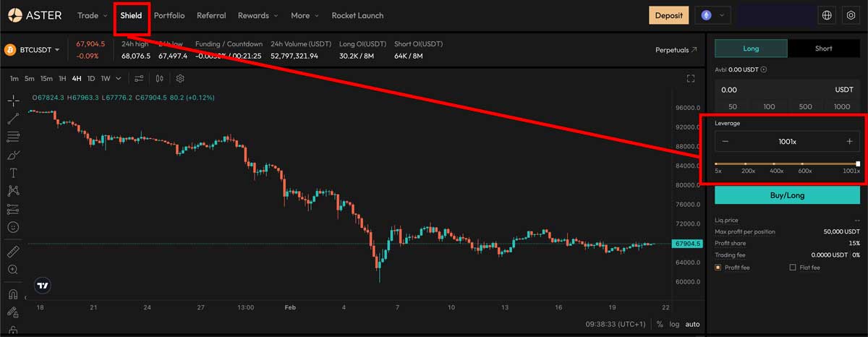Select the trend line drawing tool
This screenshot has height=337, width=868.
[x=13, y=118]
